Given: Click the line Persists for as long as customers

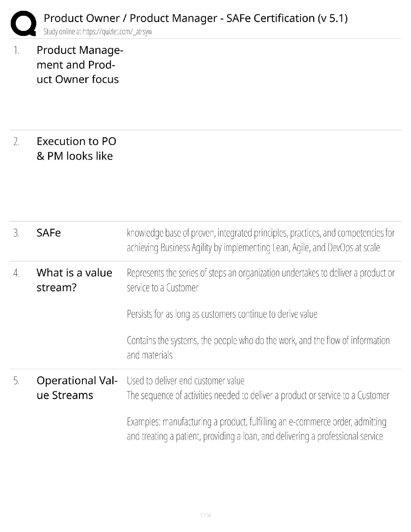Looking at the screenshot, I should click(x=222, y=314).
